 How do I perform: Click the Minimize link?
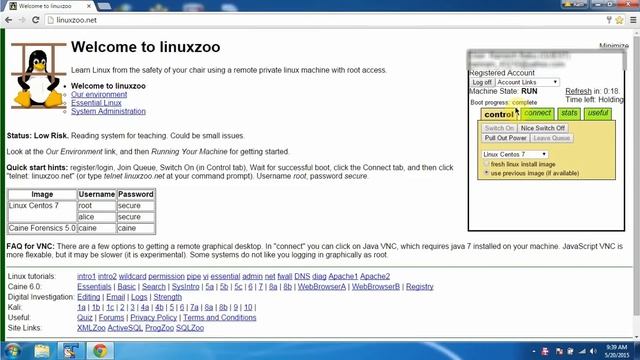point(613,46)
